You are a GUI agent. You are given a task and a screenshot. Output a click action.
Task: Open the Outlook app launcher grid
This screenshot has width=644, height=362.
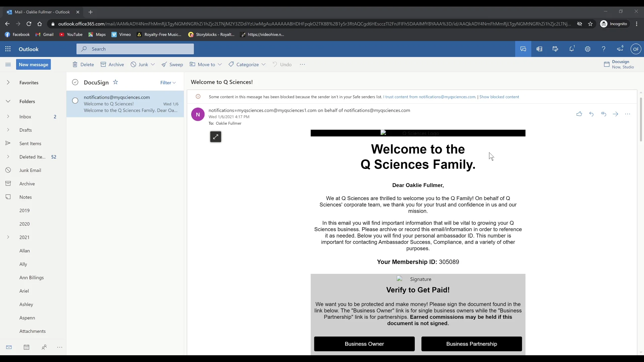[x=8, y=49]
